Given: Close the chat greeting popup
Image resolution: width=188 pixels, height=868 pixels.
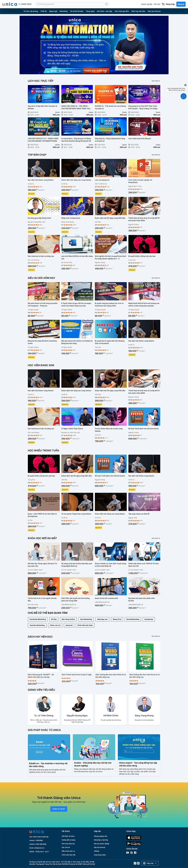Looking at the screenshot, I should coord(185,85).
